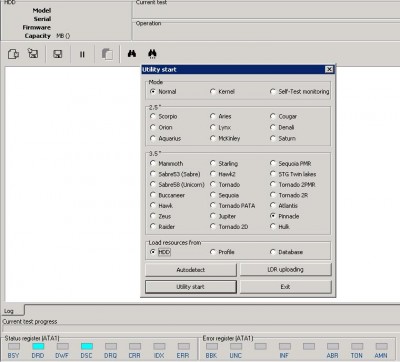
Task: Select Self-Test monitoring mode
Action: tap(300, 91)
